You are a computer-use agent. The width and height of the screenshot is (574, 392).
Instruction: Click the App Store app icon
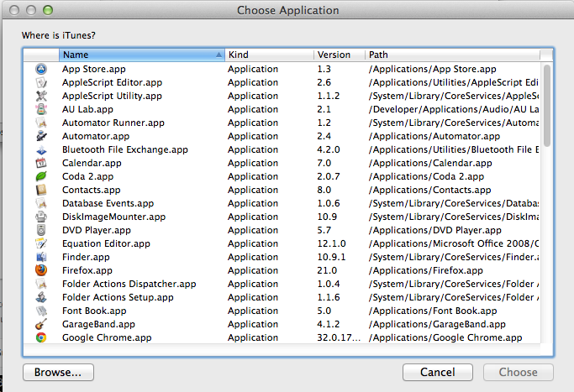tap(41, 69)
